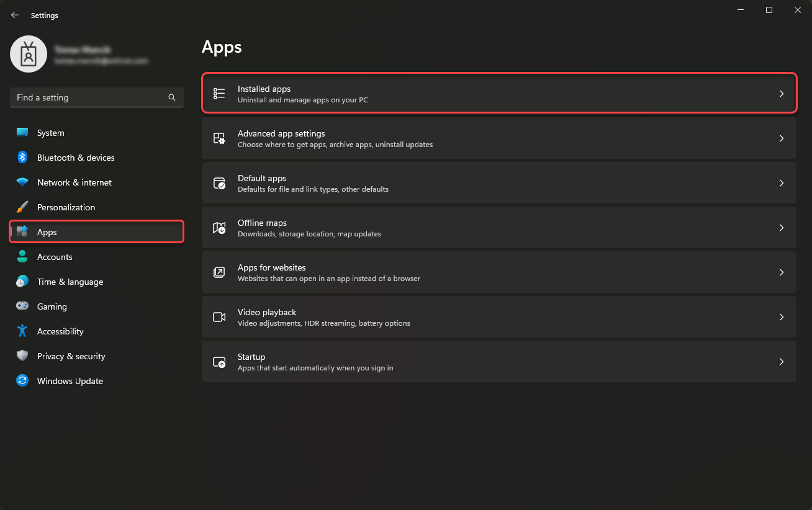Viewport: 812px width, 510px height.
Task: Open Advanced app settings via chevron arrow
Action: tap(782, 138)
